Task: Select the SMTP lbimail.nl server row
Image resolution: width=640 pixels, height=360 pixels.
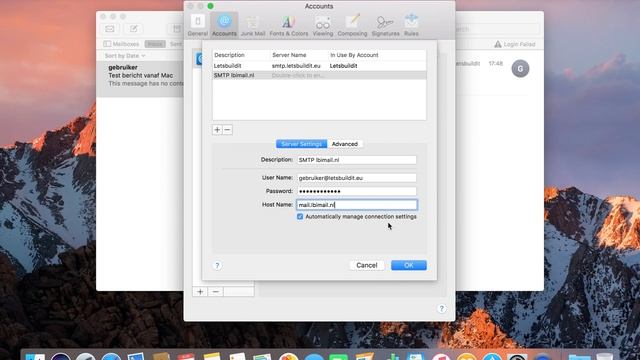Action: [319, 75]
